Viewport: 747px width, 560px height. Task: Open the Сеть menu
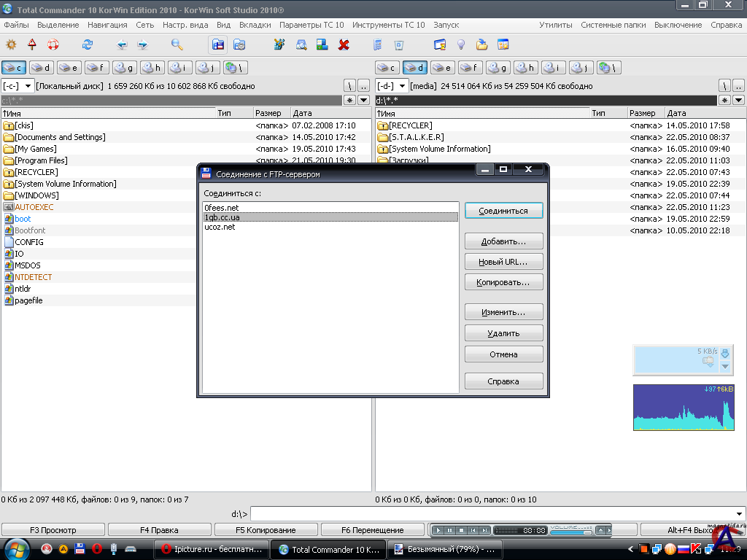click(144, 25)
